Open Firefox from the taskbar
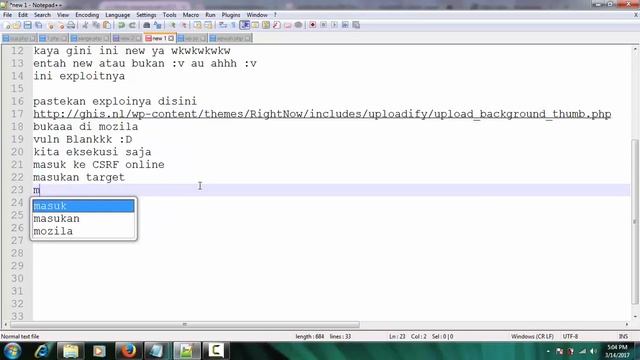The image size is (640, 360). click(129, 351)
